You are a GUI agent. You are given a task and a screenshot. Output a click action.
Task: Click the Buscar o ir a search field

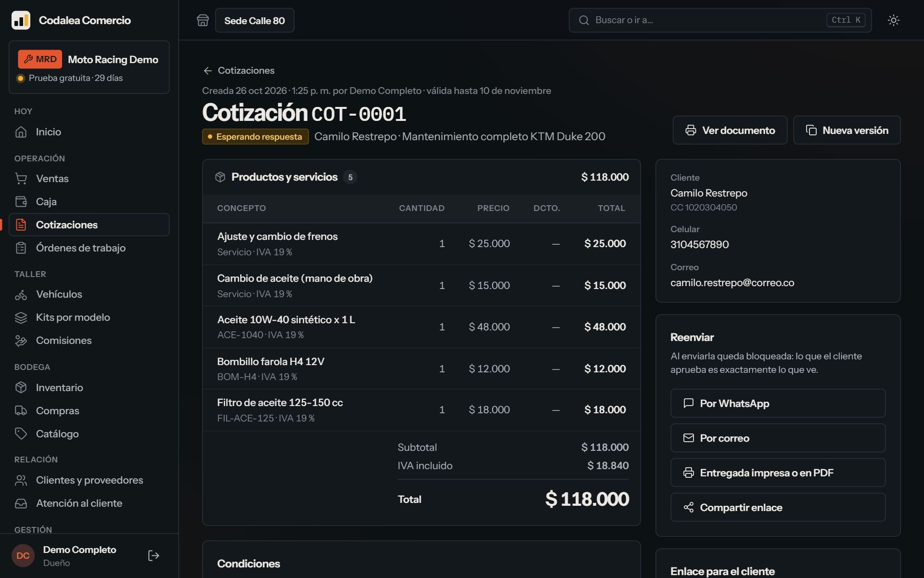point(720,20)
